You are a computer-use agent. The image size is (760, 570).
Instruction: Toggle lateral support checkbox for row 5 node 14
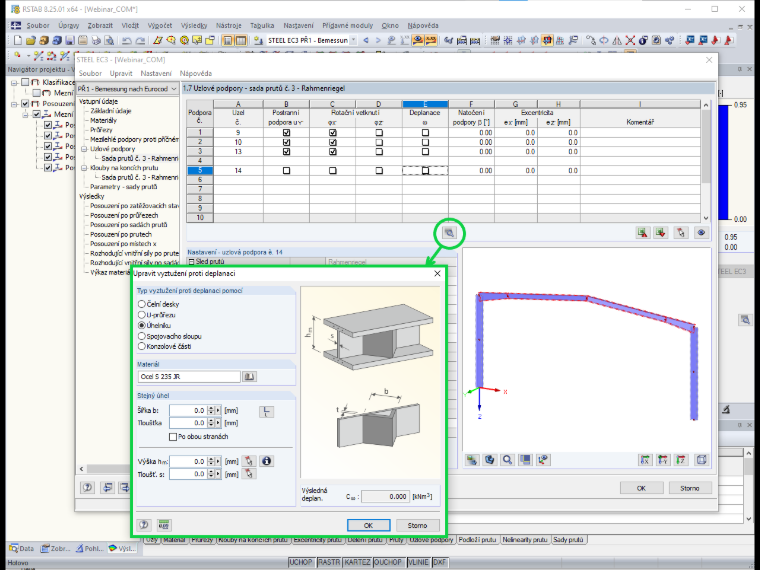(x=286, y=171)
